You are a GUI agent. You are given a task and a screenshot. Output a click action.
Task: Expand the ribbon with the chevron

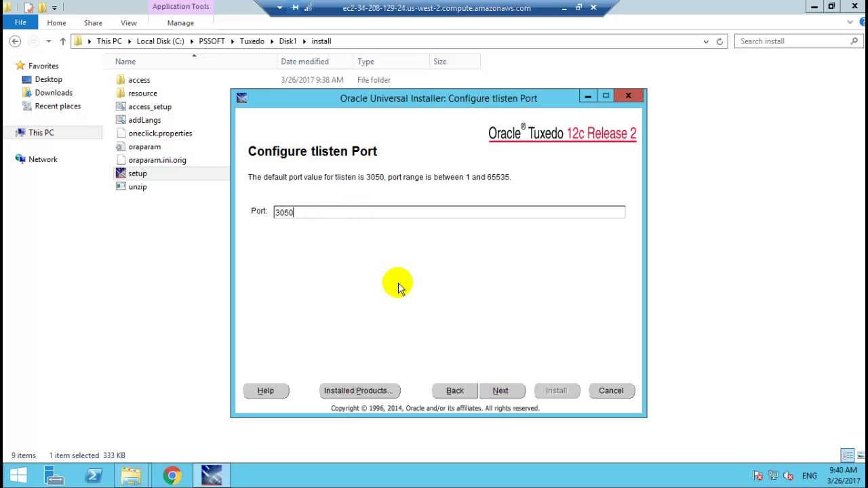tap(850, 22)
